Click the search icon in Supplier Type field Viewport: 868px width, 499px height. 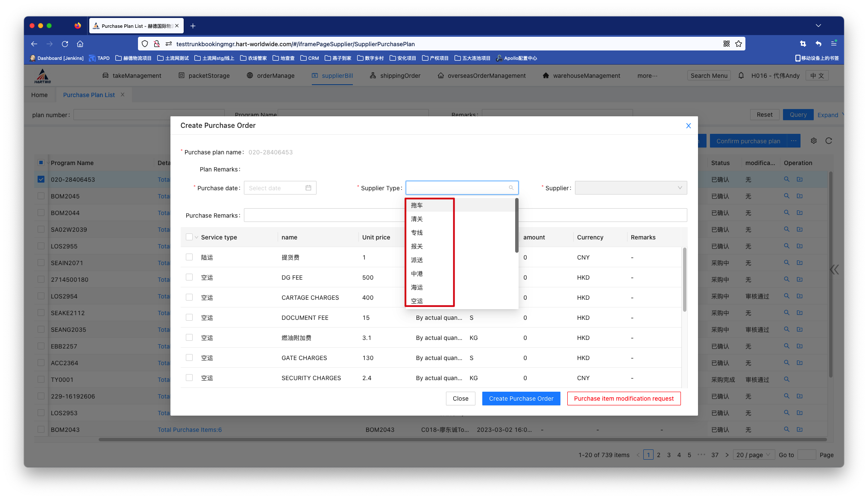click(x=511, y=188)
